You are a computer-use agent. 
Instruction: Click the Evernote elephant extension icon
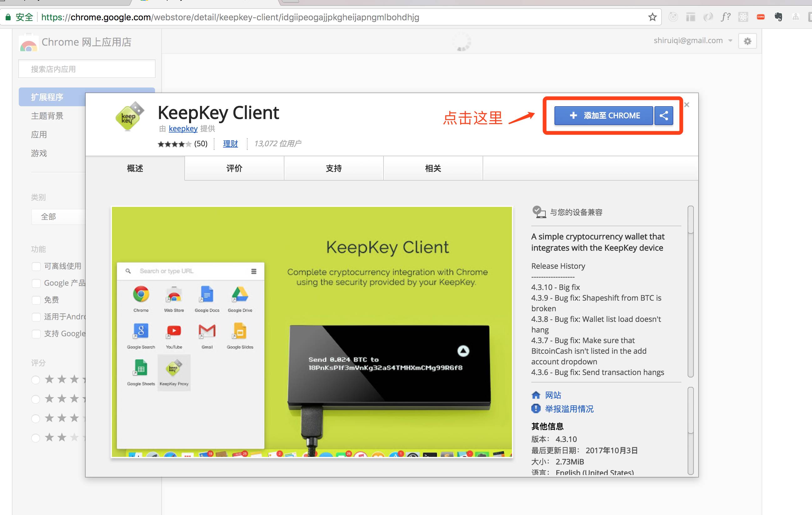[x=778, y=17]
